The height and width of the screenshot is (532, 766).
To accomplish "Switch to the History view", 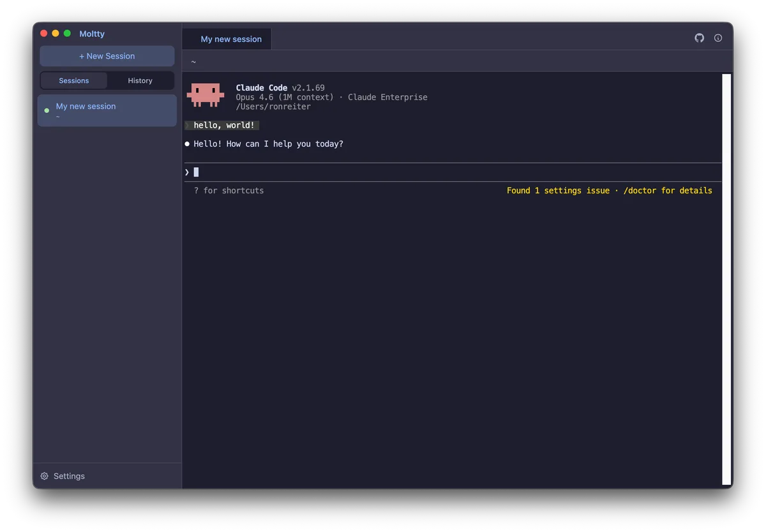I will tap(140, 80).
